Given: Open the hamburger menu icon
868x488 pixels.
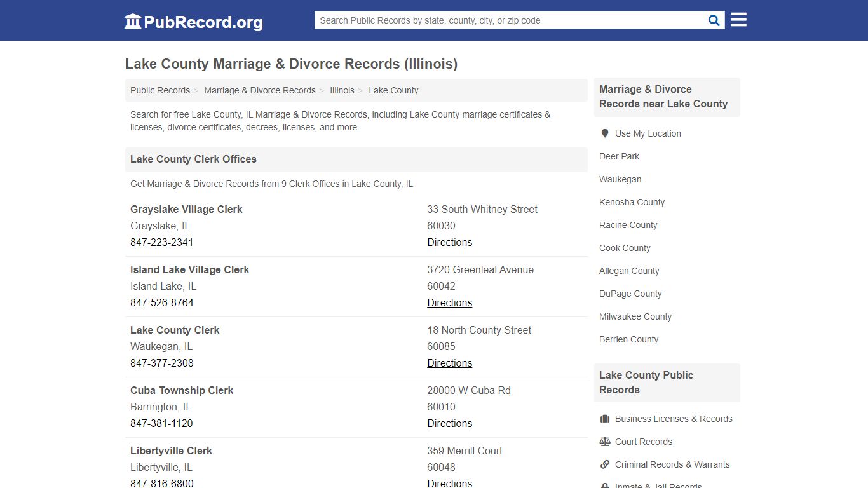Looking at the screenshot, I should click(738, 20).
